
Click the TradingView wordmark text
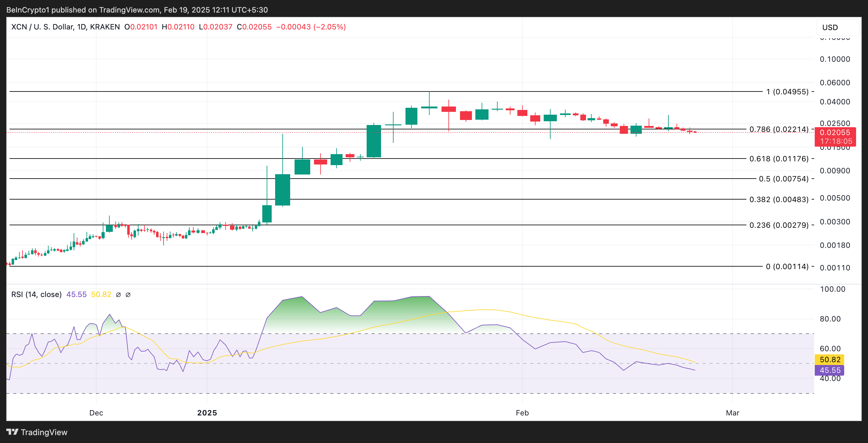[x=44, y=432]
